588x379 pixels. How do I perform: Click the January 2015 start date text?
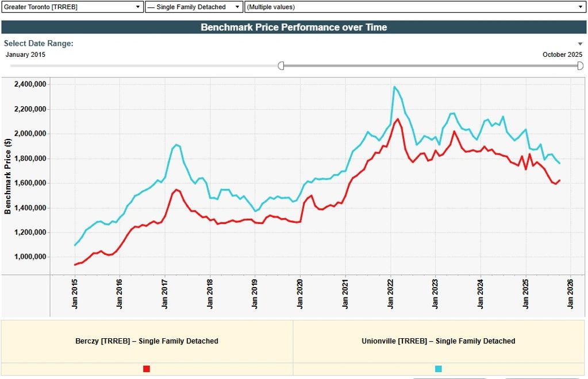(25, 55)
